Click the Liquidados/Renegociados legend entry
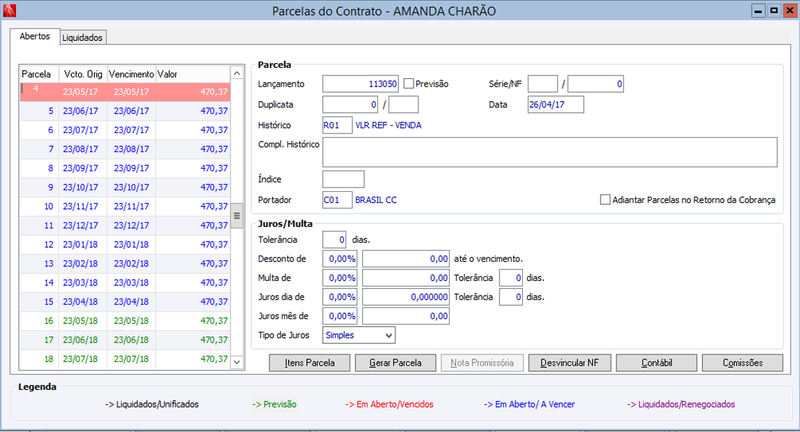800x432 pixels. point(681,404)
